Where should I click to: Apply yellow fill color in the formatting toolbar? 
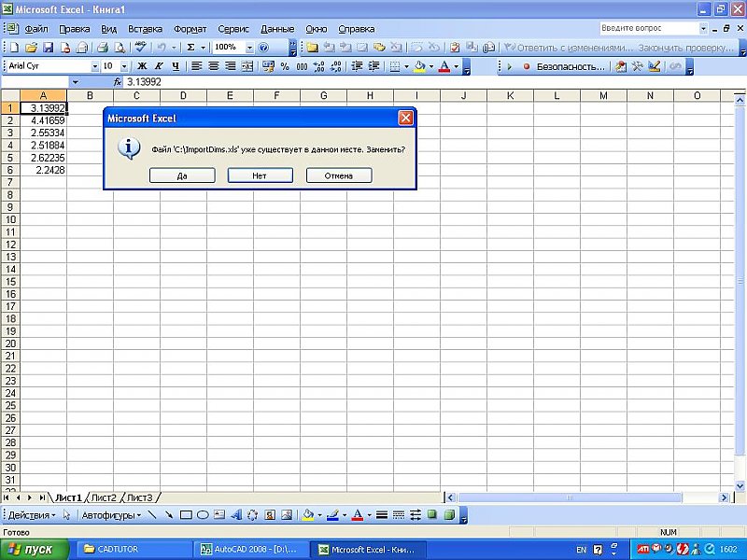(x=419, y=66)
